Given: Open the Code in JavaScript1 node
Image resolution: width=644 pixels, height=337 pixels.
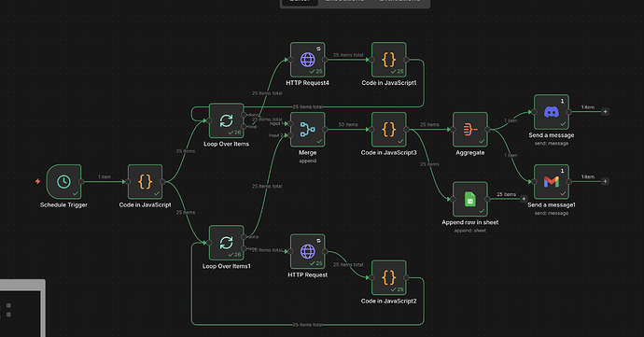Looking at the screenshot, I should (x=389, y=60).
